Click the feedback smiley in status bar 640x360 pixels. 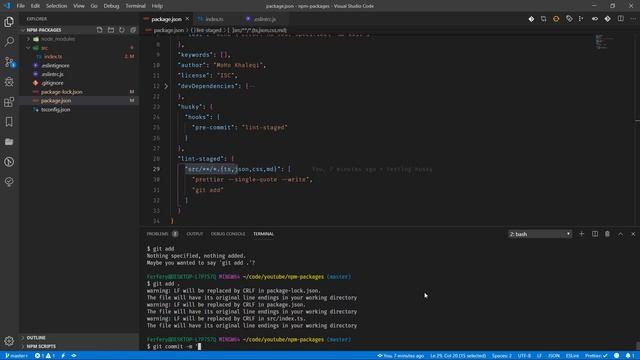click(616, 356)
